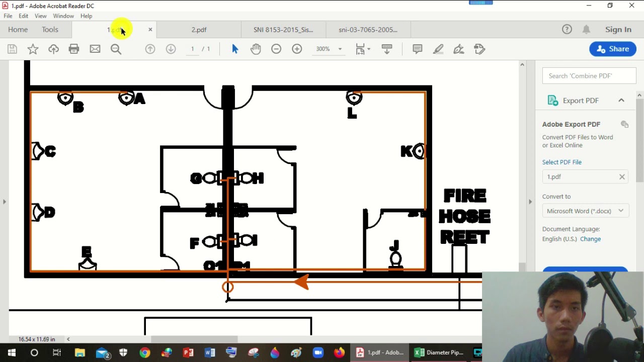
Task: Open the stamp more tools icon
Action: (479, 49)
